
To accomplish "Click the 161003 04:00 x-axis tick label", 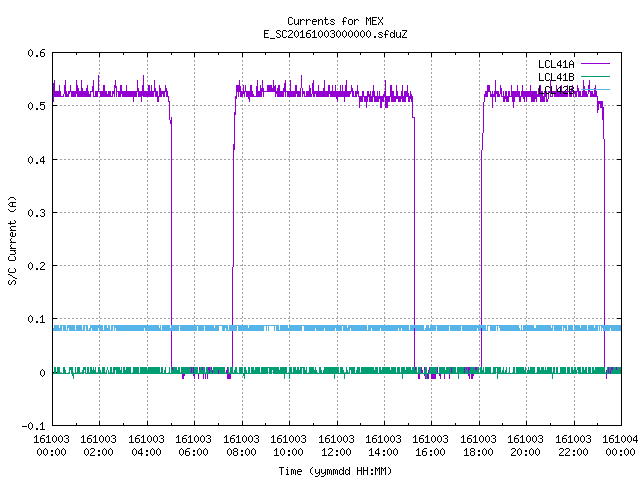I will (147, 446).
